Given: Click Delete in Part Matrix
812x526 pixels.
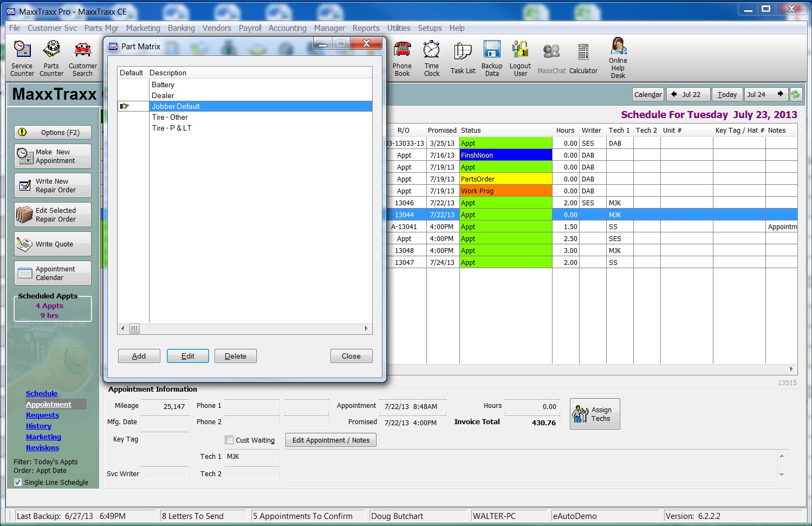Looking at the screenshot, I should click(236, 356).
